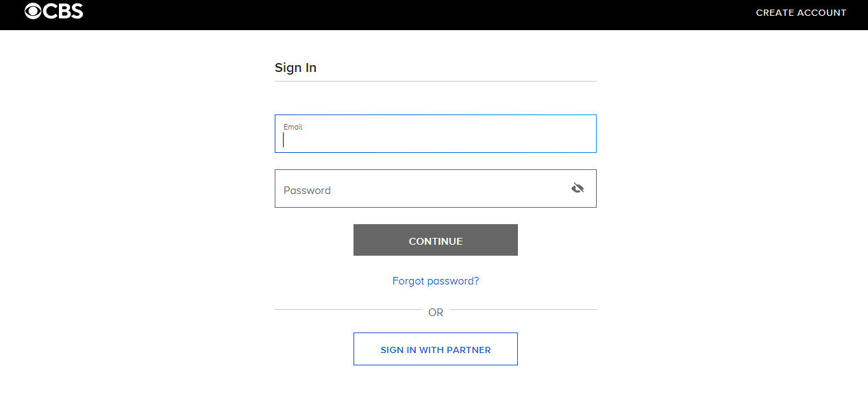Viewport: 868px width, 412px height.
Task: Click the OR separator text
Action: (x=436, y=313)
